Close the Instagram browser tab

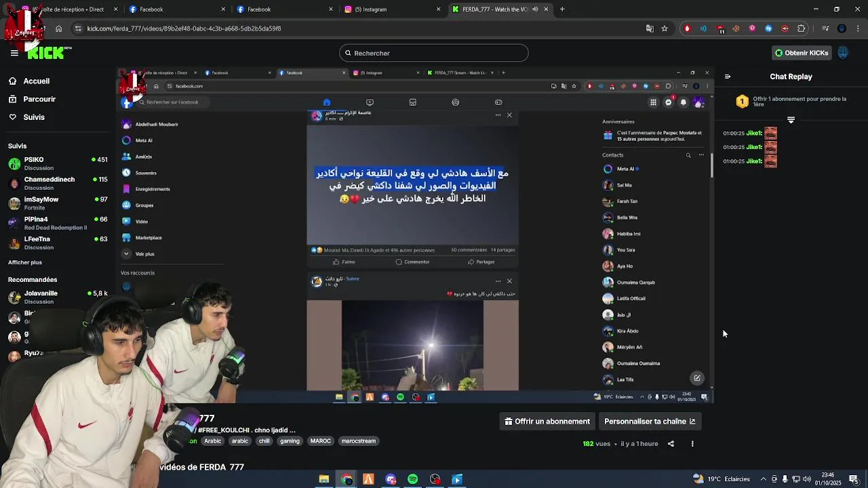click(438, 9)
